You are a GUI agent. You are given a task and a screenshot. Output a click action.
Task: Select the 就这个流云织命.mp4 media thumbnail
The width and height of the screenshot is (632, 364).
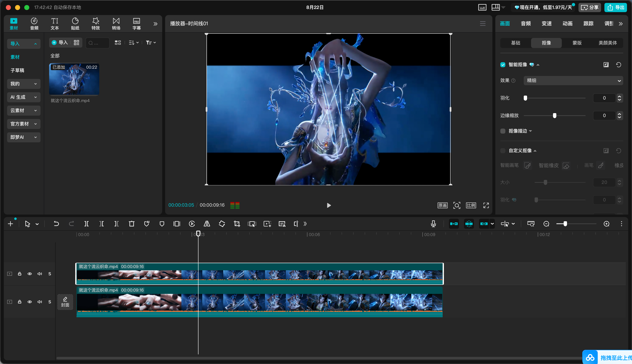74,79
